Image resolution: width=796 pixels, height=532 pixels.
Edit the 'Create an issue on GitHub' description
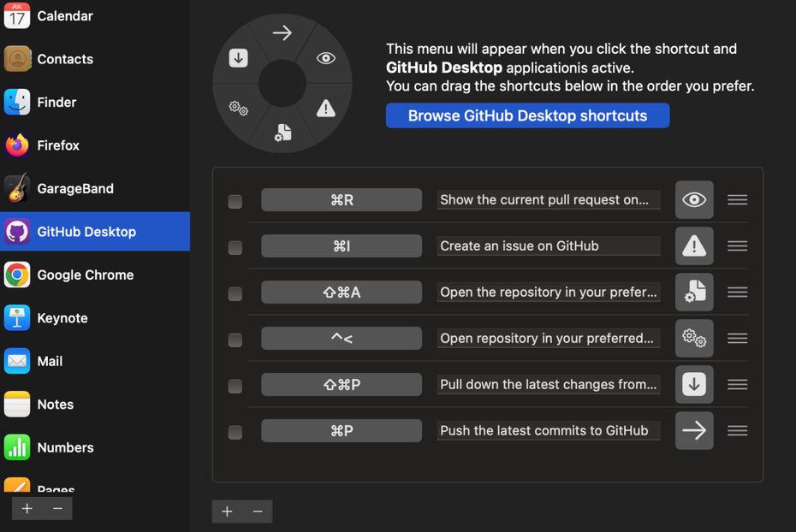point(549,246)
